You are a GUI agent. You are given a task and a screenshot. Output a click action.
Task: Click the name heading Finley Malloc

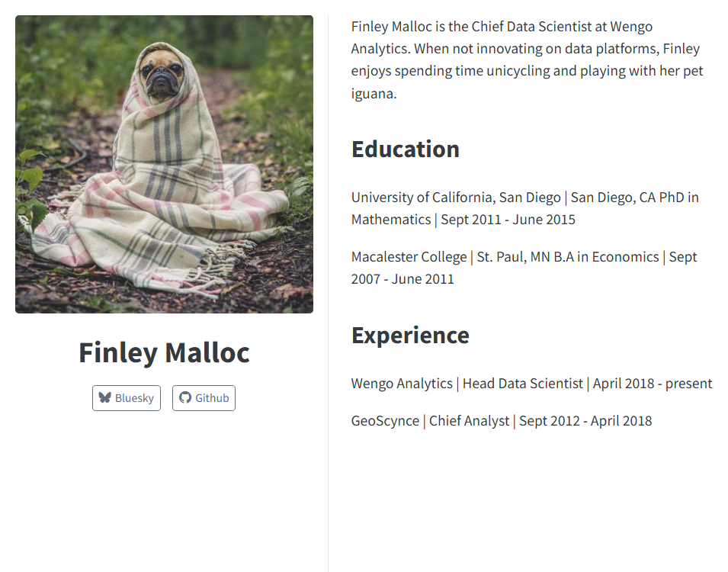(164, 352)
